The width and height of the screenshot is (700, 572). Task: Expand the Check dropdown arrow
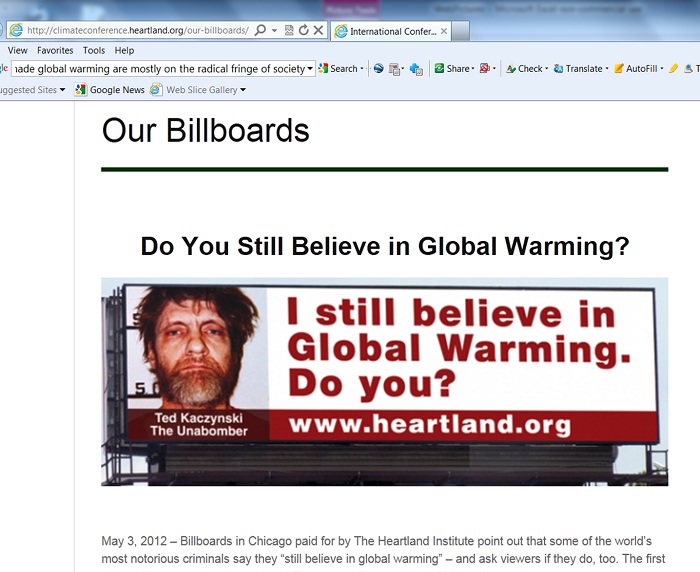coord(546,69)
